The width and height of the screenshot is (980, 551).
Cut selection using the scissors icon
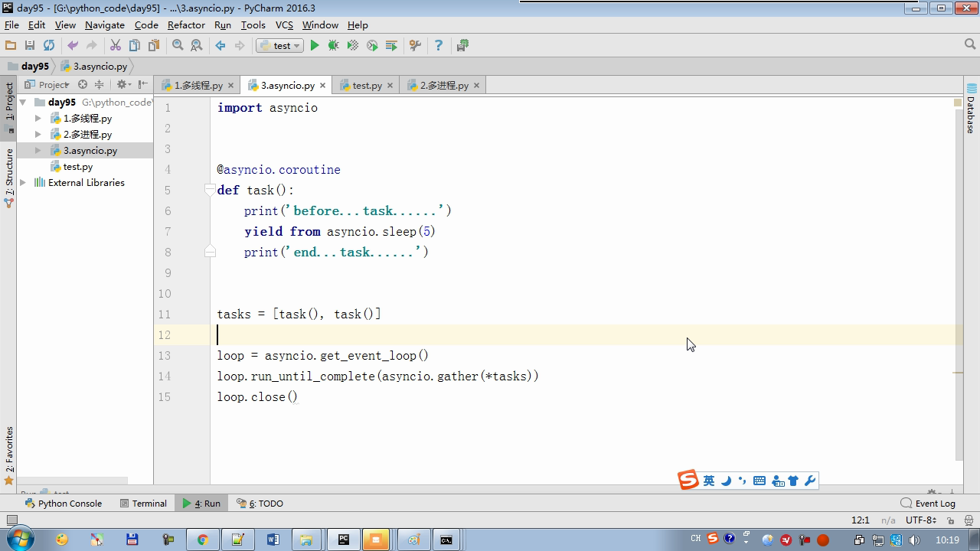116,46
